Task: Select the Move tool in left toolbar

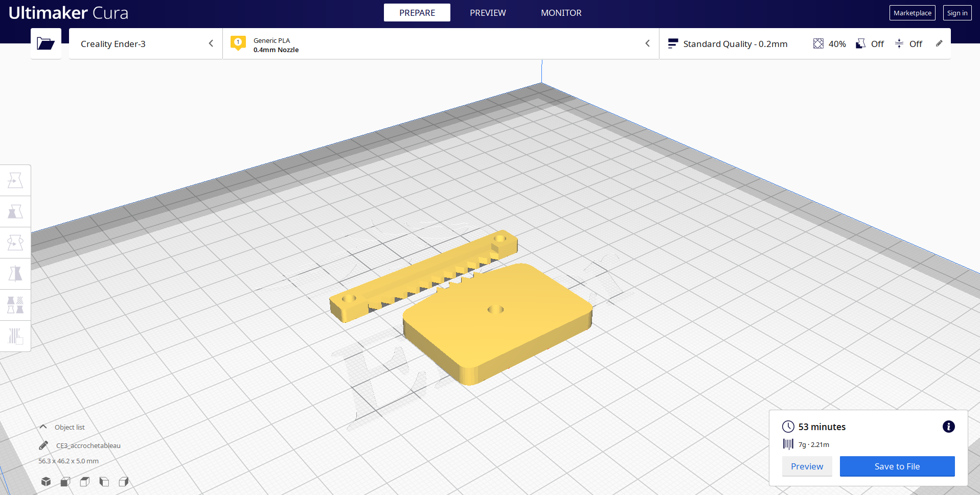Action: (x=15, y=180)
